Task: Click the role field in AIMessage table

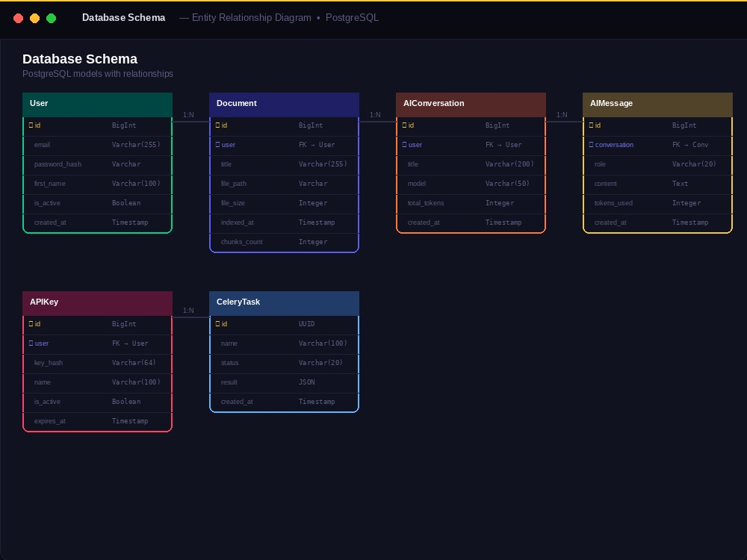Action: 657,164
